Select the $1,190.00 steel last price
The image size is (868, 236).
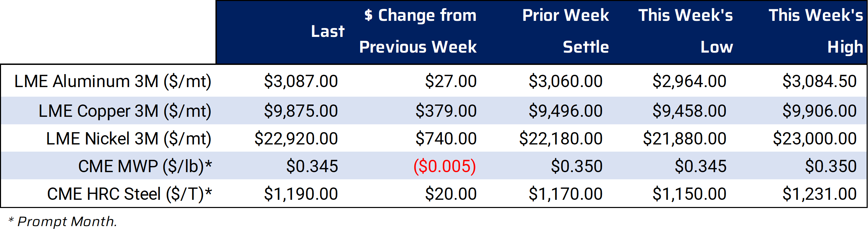click(301, 194)
